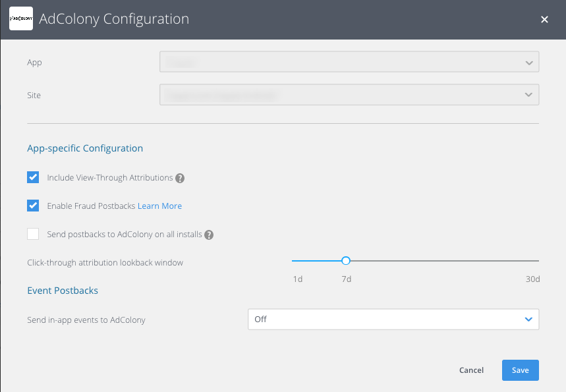Viewport: 566px width, 392px height.
Task: Click the App-specific Configuration heading
Action: (85, 148)
